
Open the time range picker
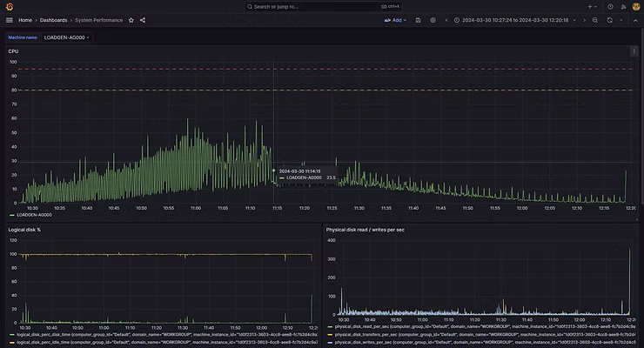point(515,20)
